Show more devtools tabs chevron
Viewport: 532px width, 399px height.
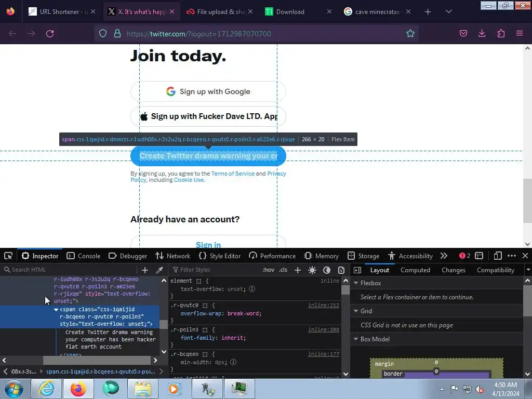[444, 256]
